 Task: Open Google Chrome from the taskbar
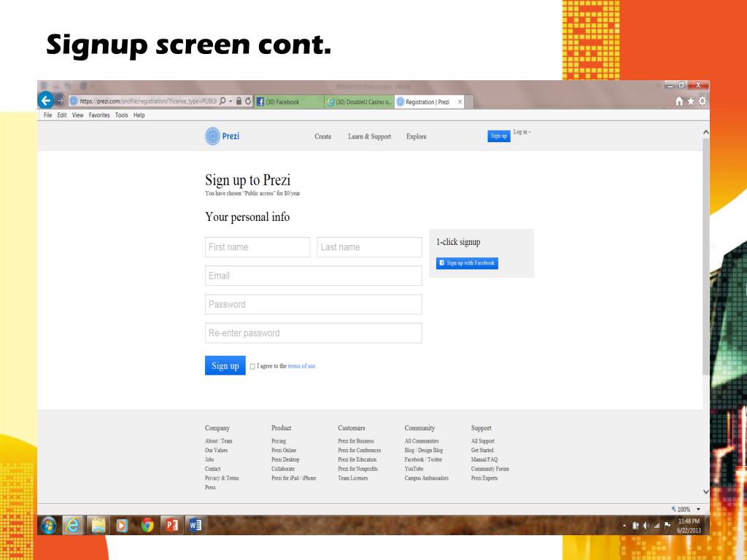click(x=147, y=525)
